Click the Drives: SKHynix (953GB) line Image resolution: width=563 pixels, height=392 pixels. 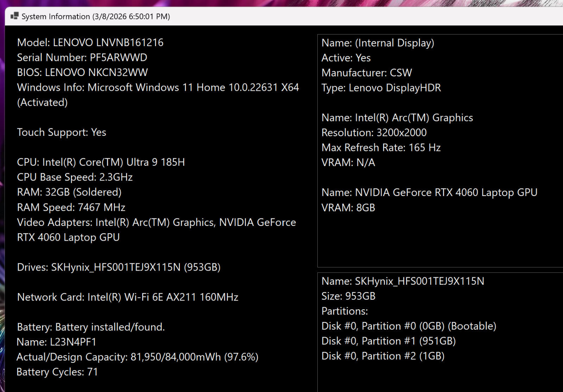(x=119, y=267)
